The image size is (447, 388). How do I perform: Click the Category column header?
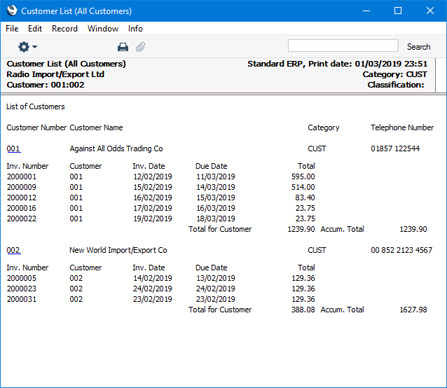pyautogui.click(x=323, y=128)
